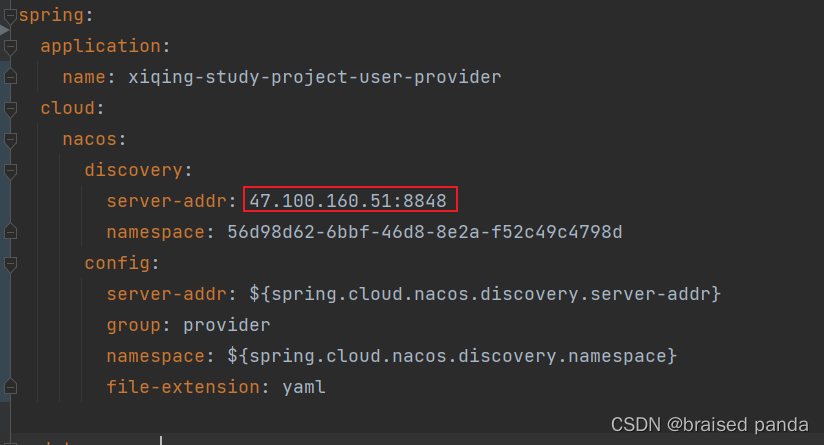Click the namespace UUID value
The image size is (824, 445).
[x=425, y=233]
